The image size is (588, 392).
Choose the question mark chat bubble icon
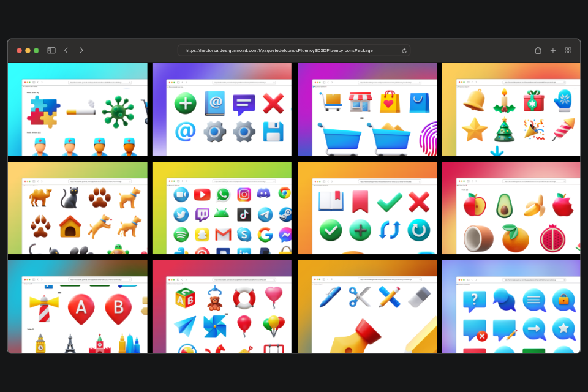tap(474, 301)
